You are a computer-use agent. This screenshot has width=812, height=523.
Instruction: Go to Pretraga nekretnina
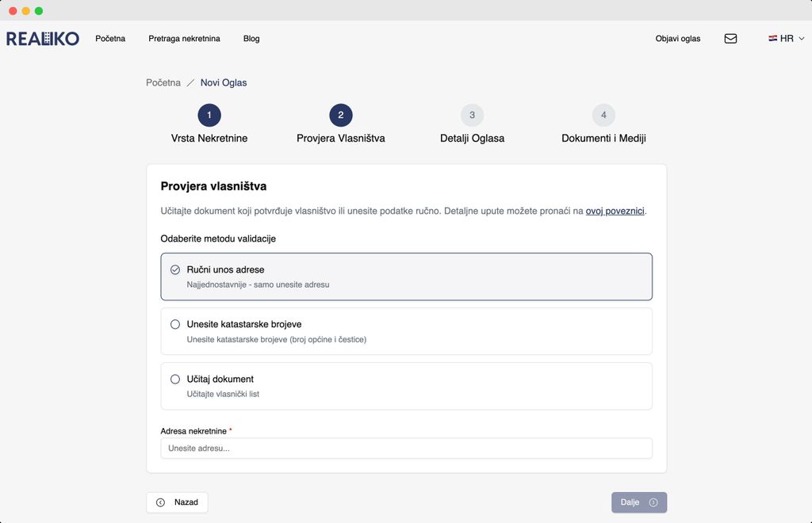pyautogui.click(x=184, y=38)
